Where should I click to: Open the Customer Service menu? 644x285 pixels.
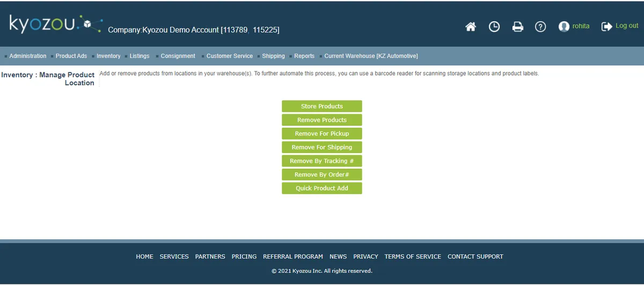230,56
